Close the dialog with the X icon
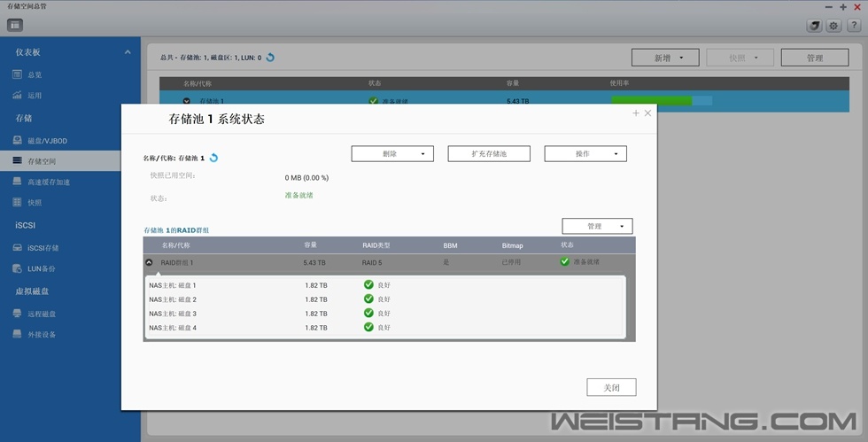The width and height of the screenshot is (868, 442). point(647,113)
